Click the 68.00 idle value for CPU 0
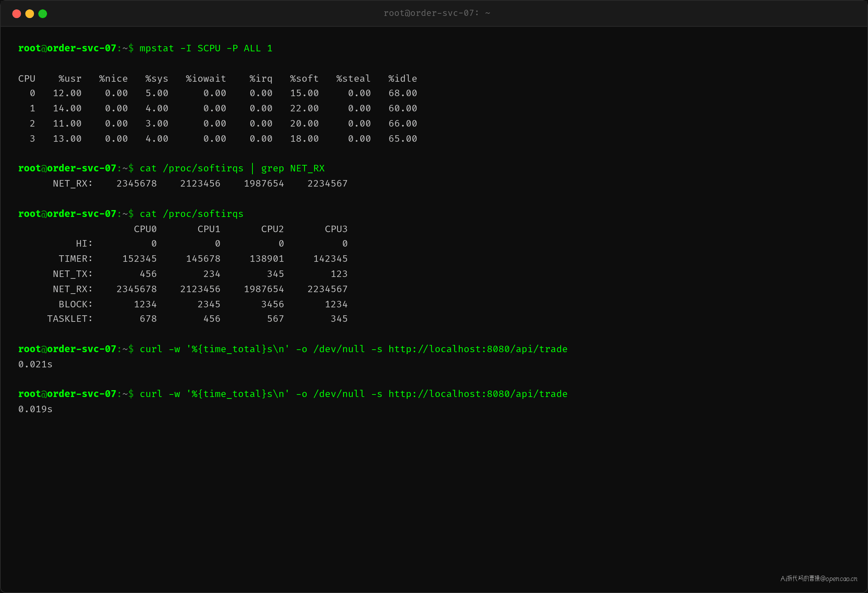Viewport: 868px width, 593px height. (x=402, y=93)
